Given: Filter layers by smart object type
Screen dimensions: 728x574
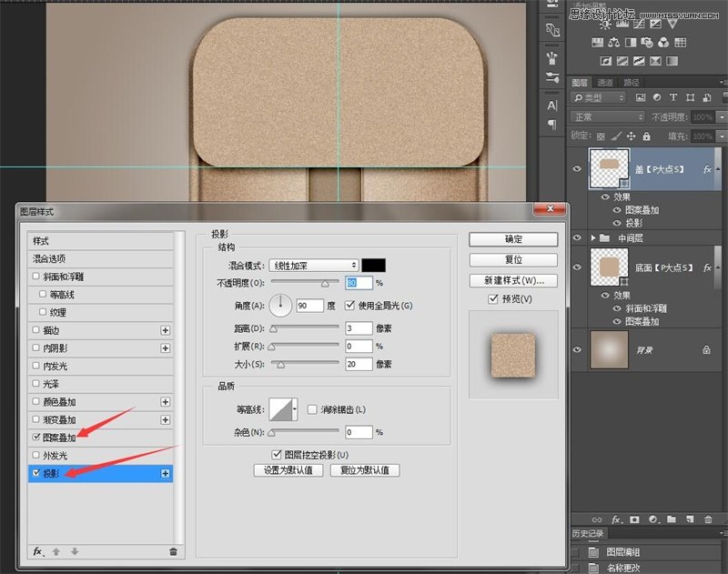Looking at the screenshot, I should click(707, 97).
